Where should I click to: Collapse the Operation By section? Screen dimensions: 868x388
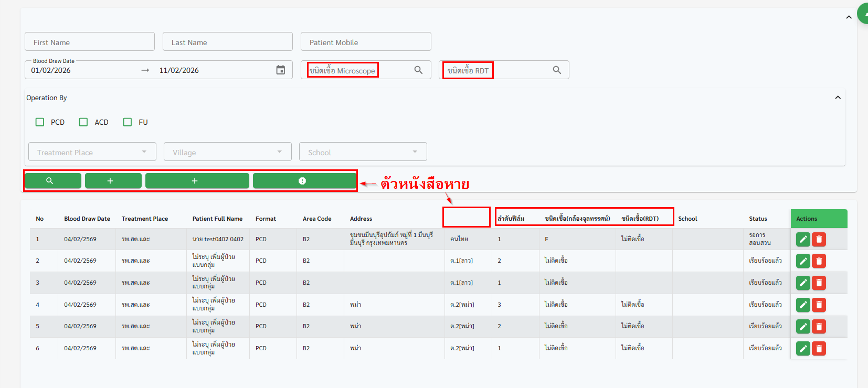click(x=838, y=98)
